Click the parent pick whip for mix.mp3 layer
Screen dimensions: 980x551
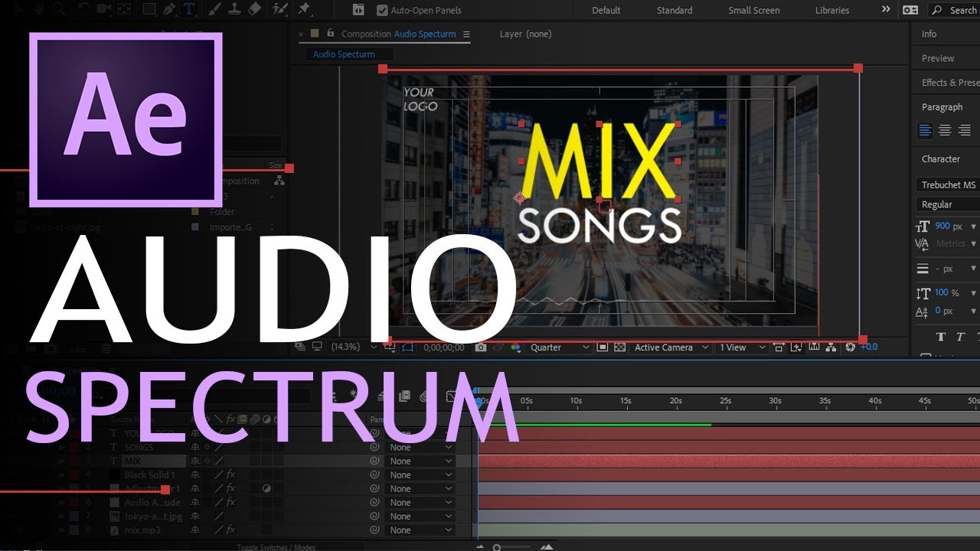pos(374,530)
